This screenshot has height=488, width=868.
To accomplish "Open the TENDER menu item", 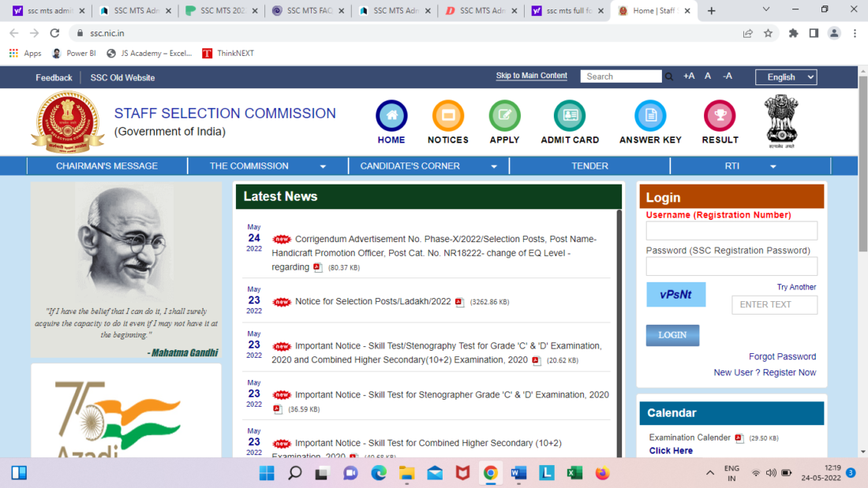I will (x=590, y=166).
